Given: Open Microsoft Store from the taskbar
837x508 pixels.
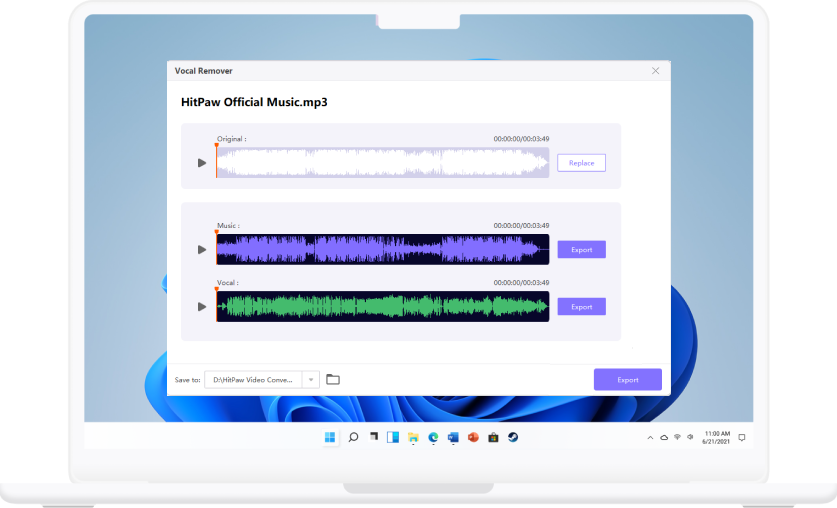Looking at the screenshot, I should pyautogui.click(x=493, y=438).
